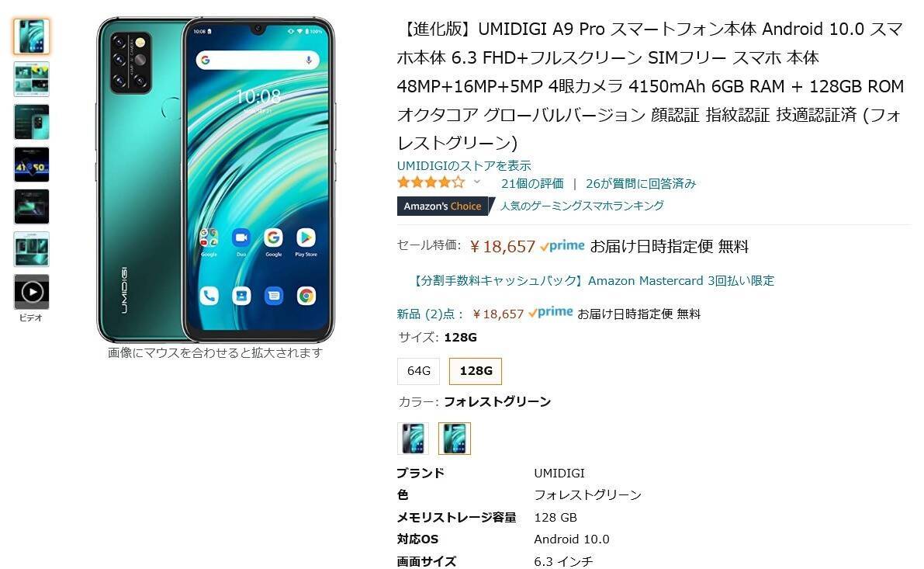Screen dimensions: 924x569
Task: Show the 4150 battery thumbnail image
Action: [x=31, y=164]
